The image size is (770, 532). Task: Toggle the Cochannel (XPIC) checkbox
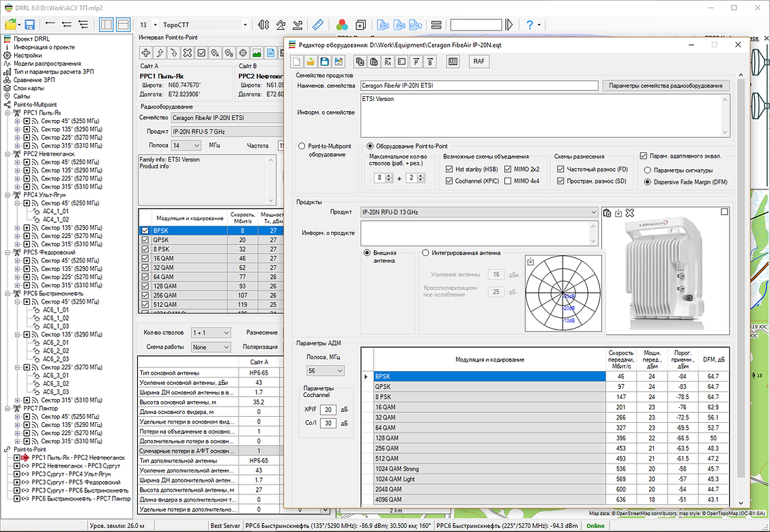click(x=449, y=181)
